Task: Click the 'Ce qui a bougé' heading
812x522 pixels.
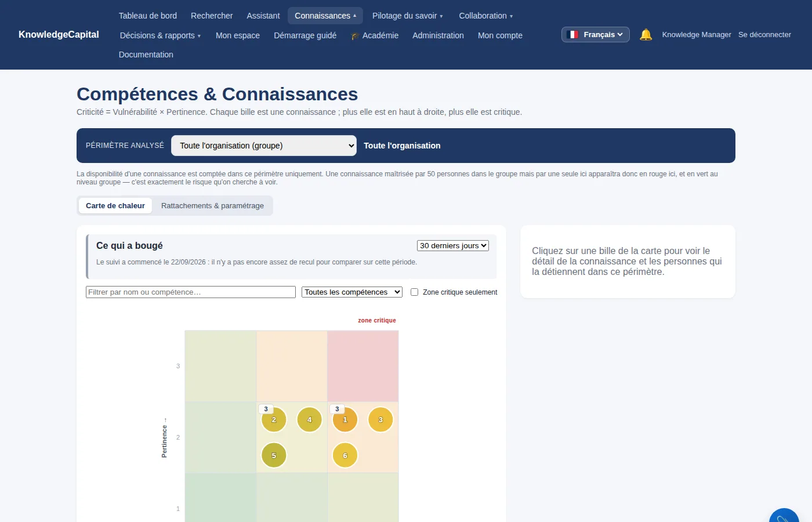Action: coord(129,246)
